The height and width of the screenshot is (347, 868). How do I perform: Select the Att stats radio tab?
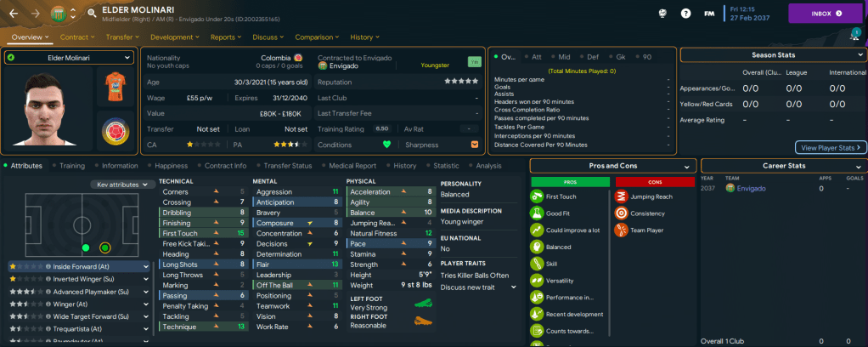533,56
